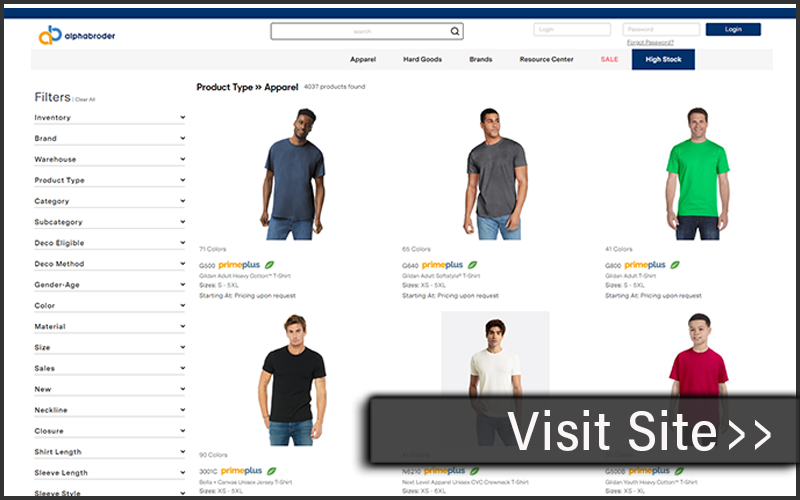Viewport: 800px width, 500px height.
Task: Focus the search input field
Action: pyautogui.click(x=367, y=32)
